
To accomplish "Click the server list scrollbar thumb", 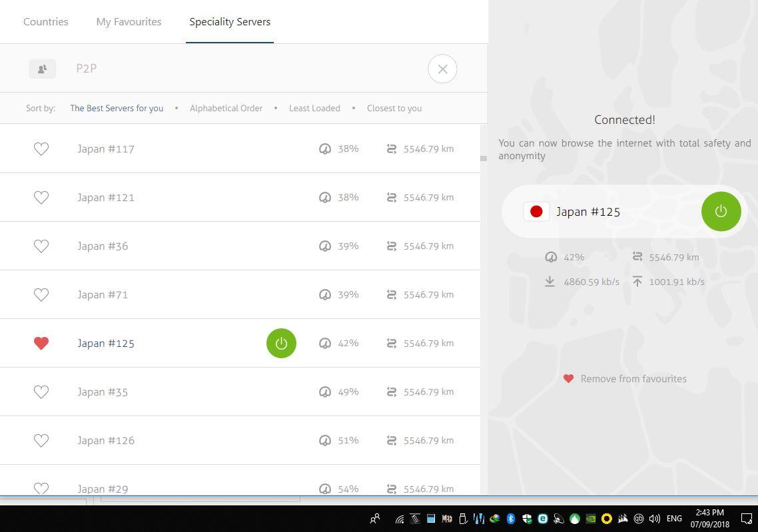I will pos(483,158).
